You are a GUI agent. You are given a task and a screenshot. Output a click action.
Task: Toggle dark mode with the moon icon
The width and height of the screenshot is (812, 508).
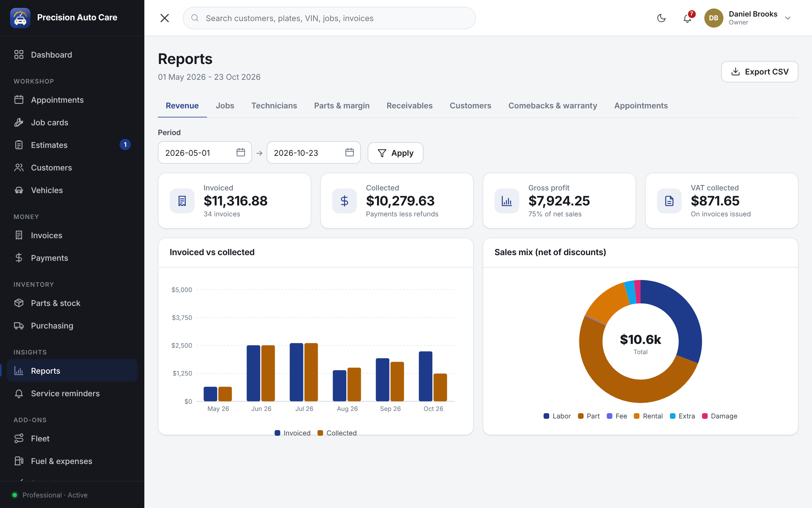click(x=661, y=18)
